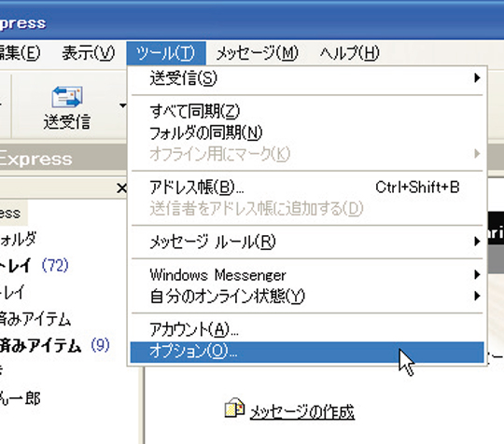Select the inbox folder with (72) unread
This screenshot has width=504, height=444.
click(x=34, y=265)
